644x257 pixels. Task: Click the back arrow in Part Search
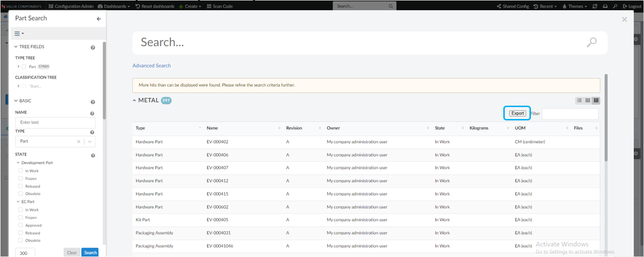pos(99,19)
